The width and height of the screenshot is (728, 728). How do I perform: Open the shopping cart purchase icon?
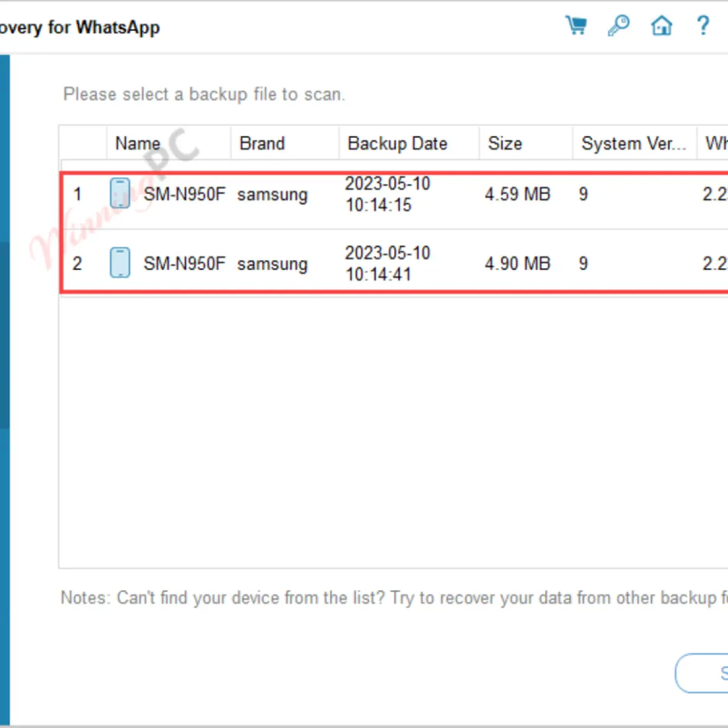pyautogui.click(x=576, y=25)
